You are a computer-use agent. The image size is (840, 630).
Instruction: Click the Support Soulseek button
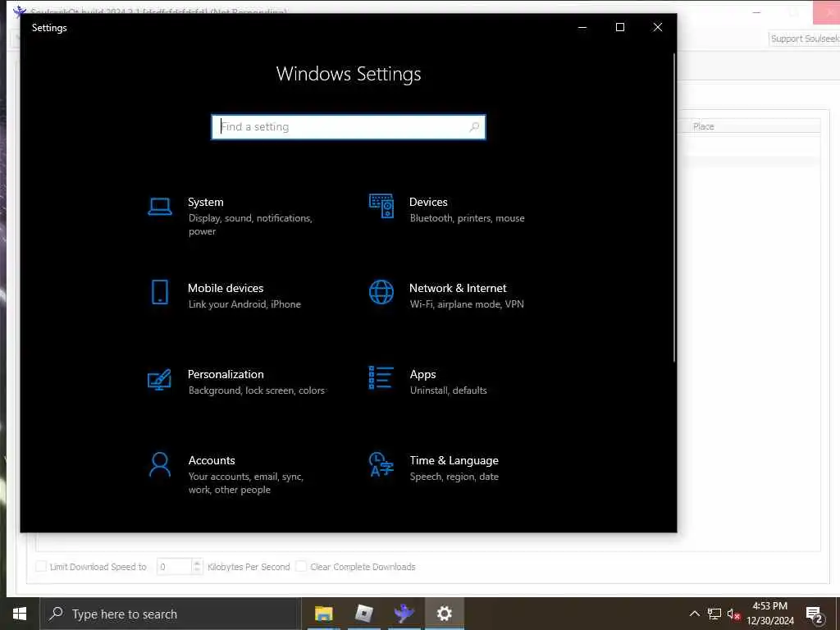pos(804,39)
